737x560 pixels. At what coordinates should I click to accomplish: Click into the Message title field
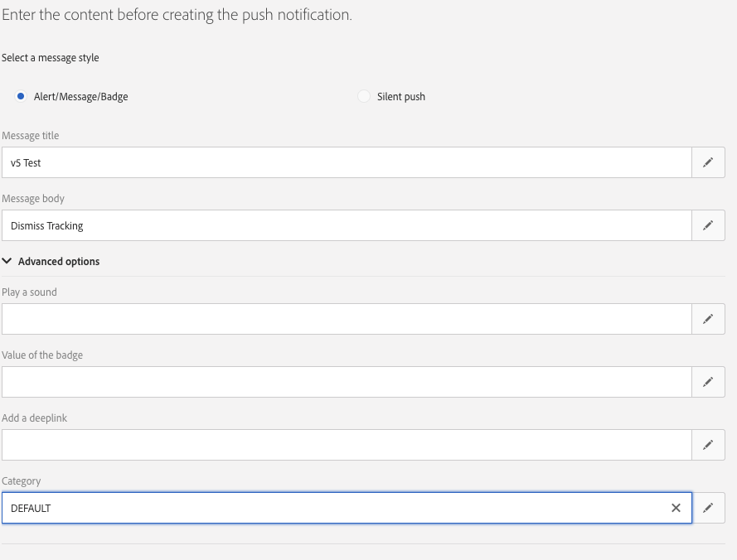347,163
